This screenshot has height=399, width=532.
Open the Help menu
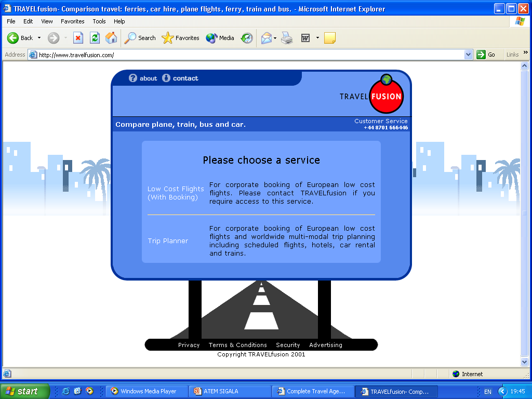[119, 21]
